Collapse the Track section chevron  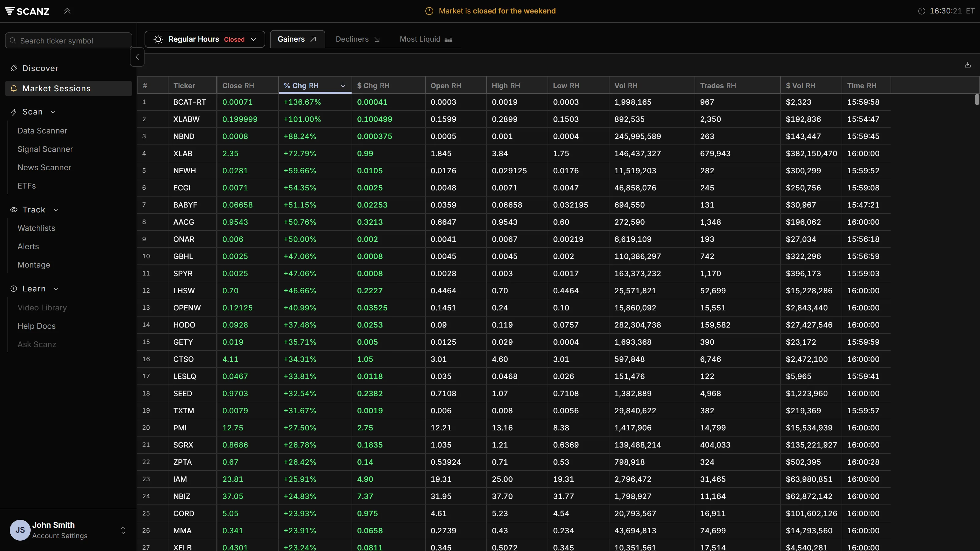point(56,209)
